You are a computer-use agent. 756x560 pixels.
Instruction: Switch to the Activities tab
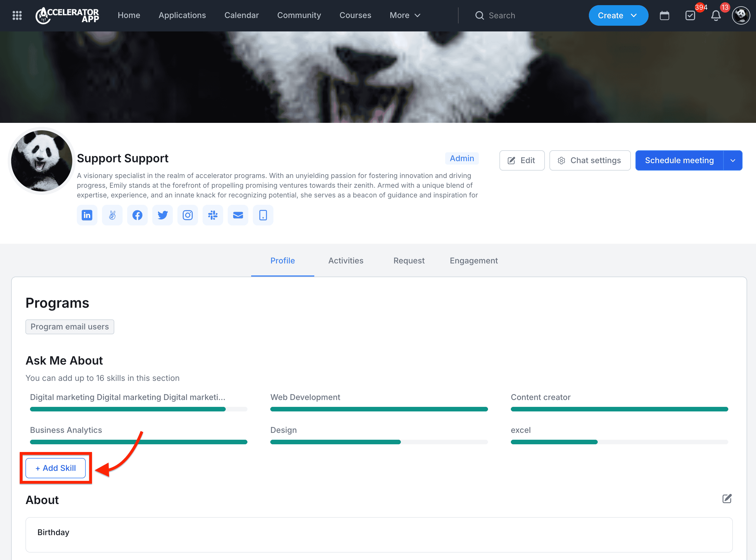coord(345,261)
